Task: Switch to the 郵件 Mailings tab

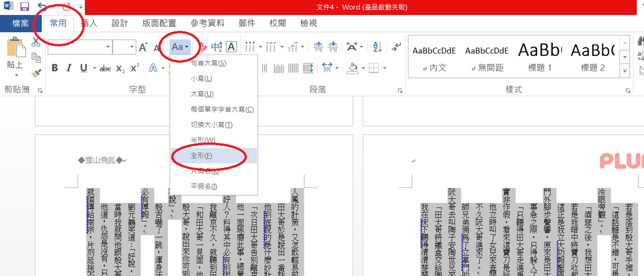Action: [247, 23]
